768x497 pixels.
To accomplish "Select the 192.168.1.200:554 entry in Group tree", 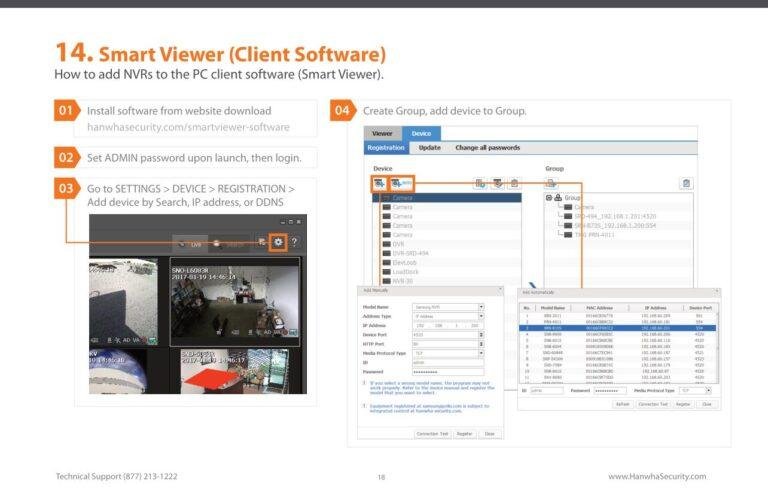I will (610, 225).
